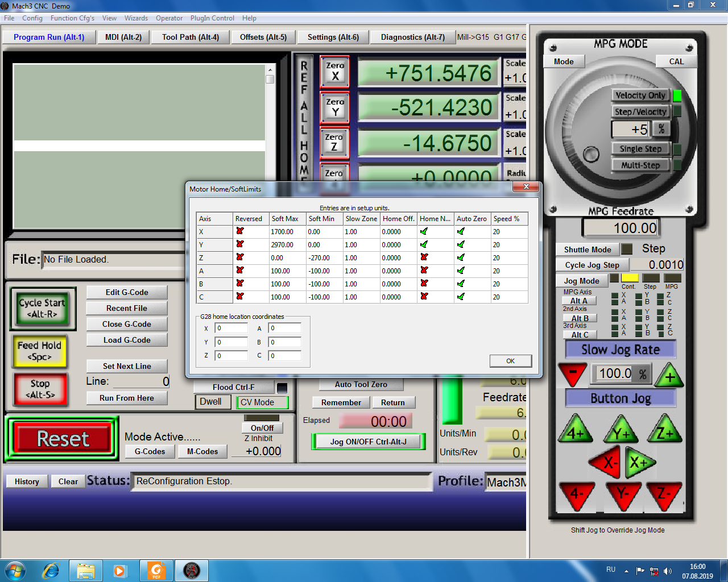Click the CAL button in MPG panel
728x582 pixels.
pos(676,61)
